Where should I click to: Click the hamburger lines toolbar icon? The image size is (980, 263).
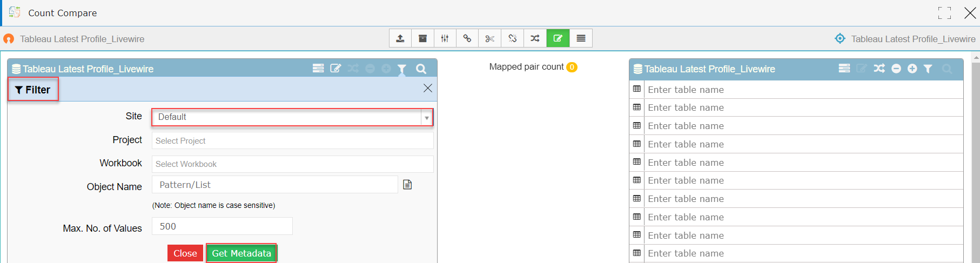[581, 38]
